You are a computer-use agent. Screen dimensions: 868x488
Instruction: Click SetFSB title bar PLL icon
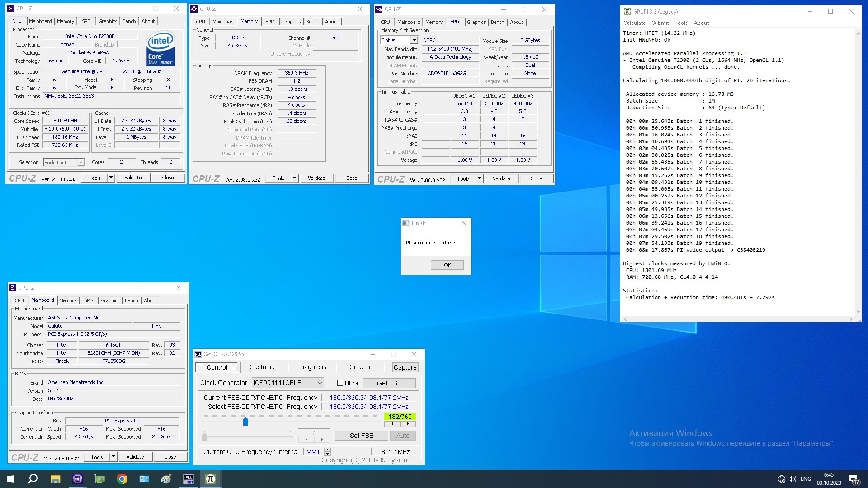[198, 354]
